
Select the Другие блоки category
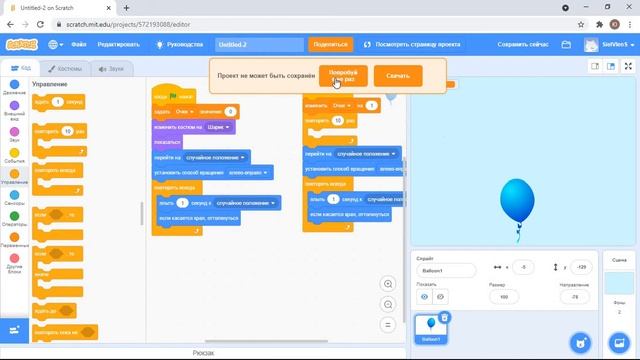tap(14, 264)
